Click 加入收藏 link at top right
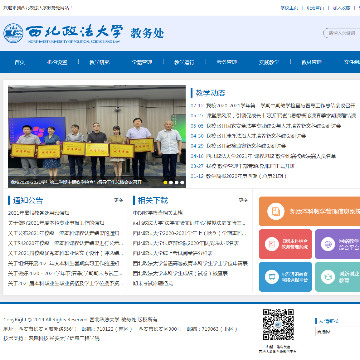Screen dimensions: 360x360 (x=341, y=8)
